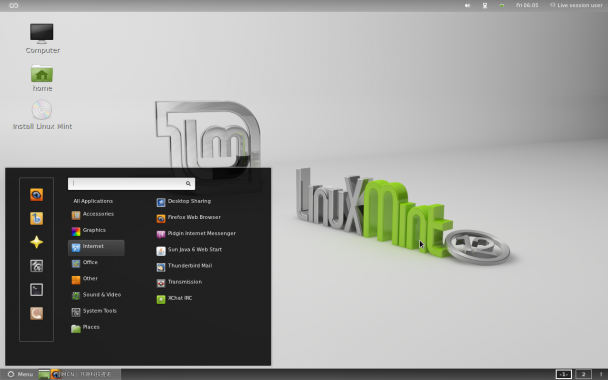Screen dimensions: 608x380
Task: Show All Applications category
Action: [x=93, y=201]
